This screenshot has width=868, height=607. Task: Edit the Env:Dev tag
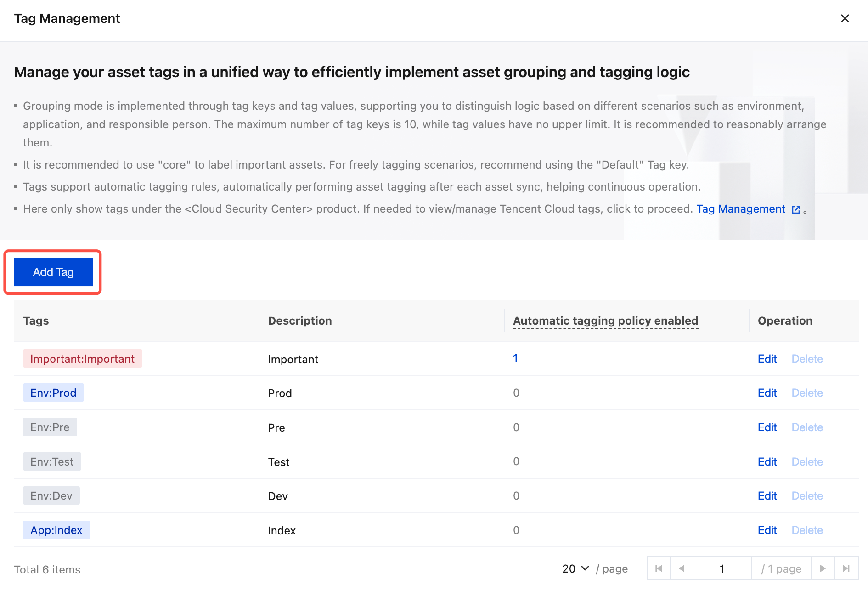tap(767, 496)
